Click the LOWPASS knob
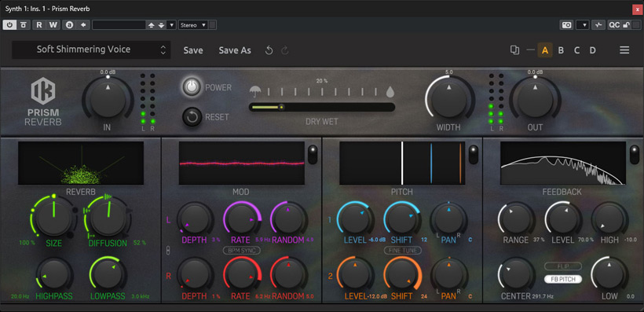644x312 pixels. tap(108, 274)
